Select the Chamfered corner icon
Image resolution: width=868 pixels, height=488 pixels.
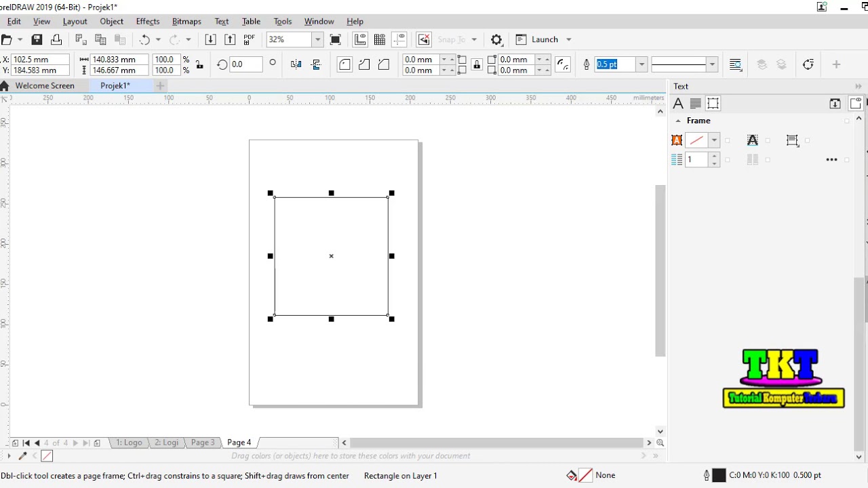coord(384,64)
